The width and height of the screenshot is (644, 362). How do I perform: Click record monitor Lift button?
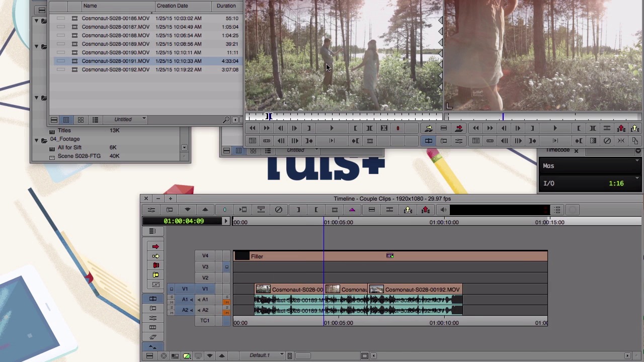coord(621,129)
